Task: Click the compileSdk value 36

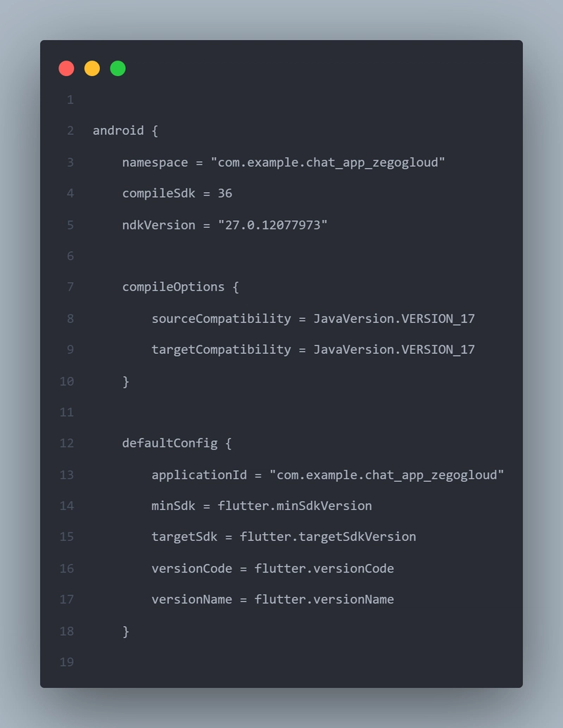Action: [x=224, y=193]
